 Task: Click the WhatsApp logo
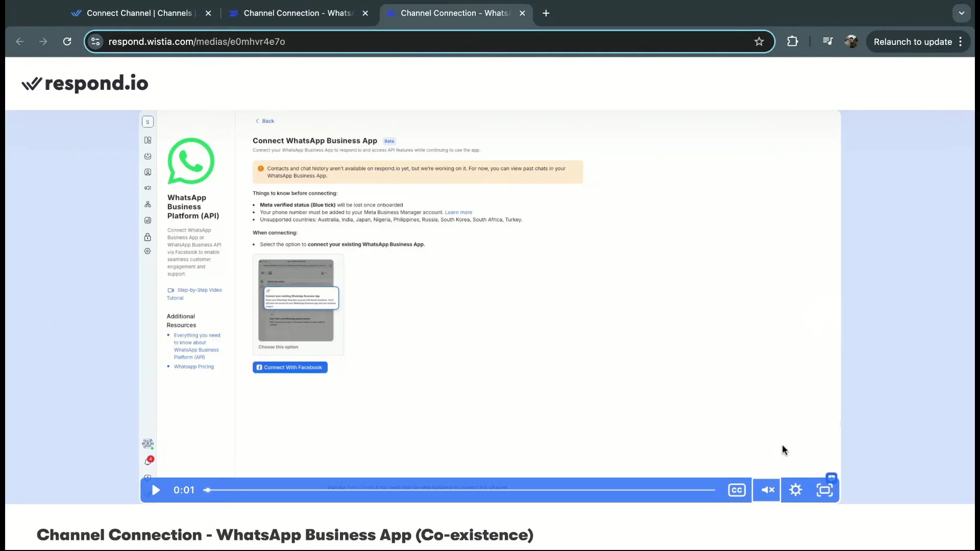click(x=191, y=161)
